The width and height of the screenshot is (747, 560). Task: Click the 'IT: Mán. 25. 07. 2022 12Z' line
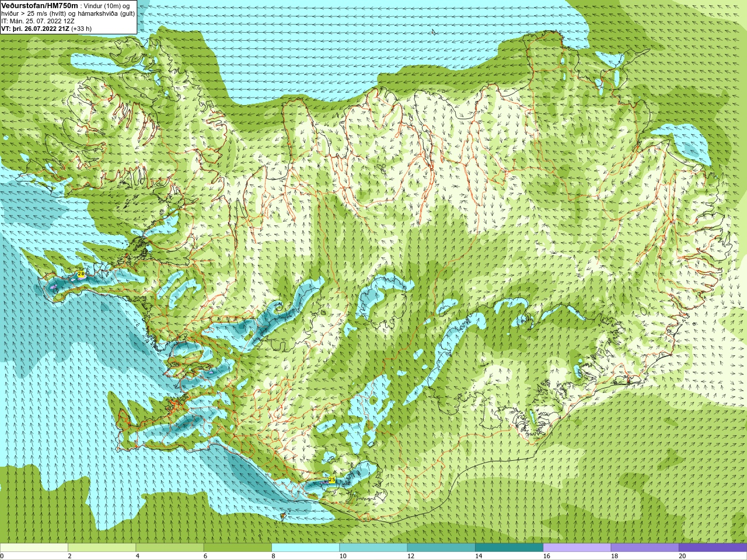click(37, 21)
